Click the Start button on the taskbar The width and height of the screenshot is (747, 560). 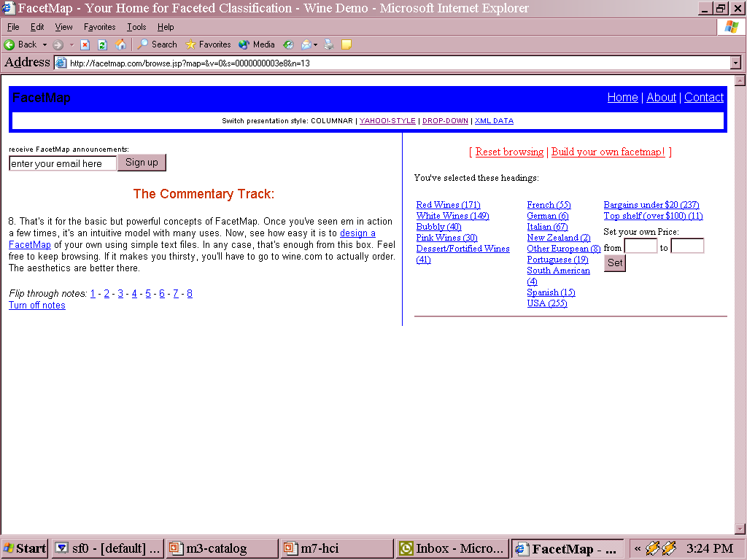coord(25,548)
